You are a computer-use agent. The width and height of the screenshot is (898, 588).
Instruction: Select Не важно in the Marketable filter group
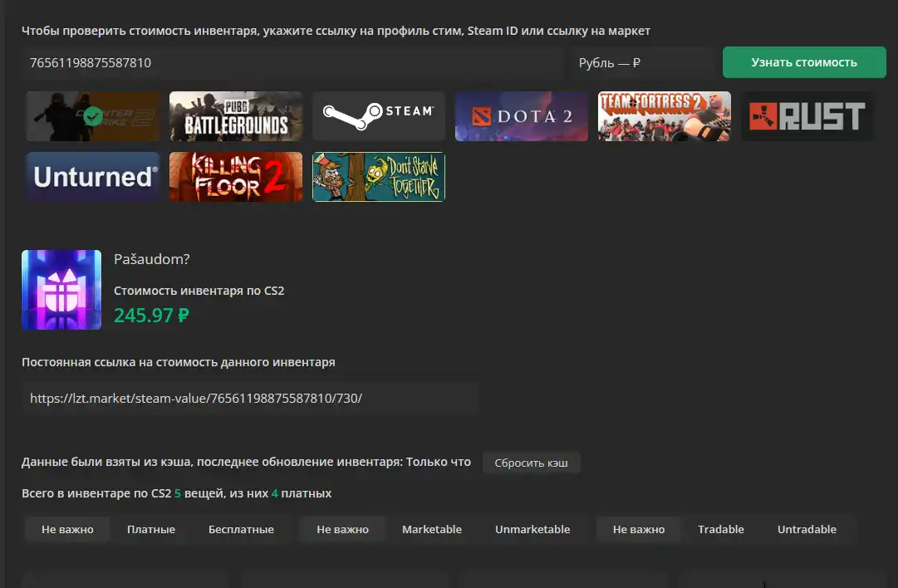pos(342,530)
